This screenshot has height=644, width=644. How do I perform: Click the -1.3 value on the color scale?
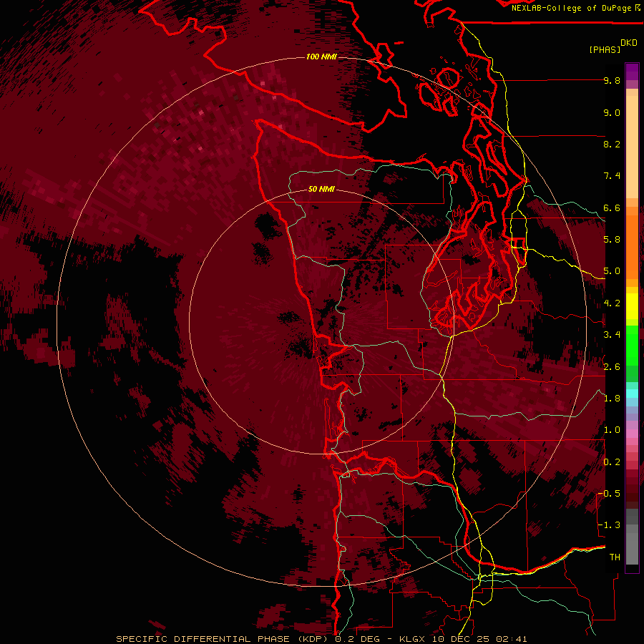pos(609,525)
